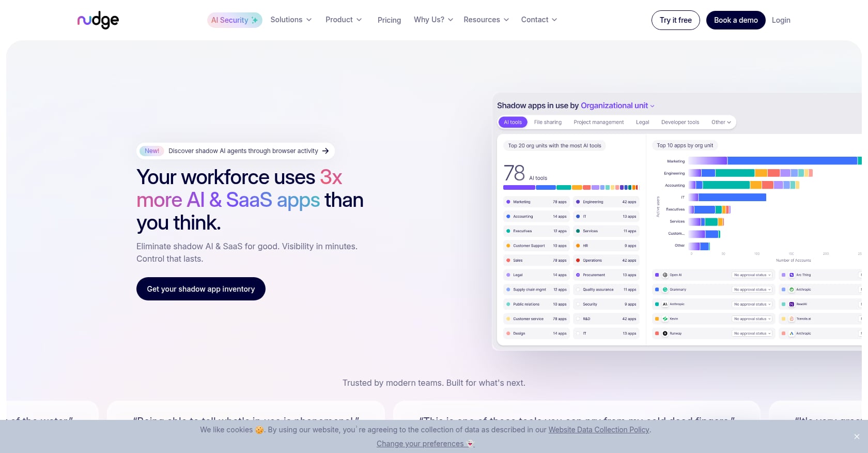868x453 pixels.
Task: Click the Engineering bar in the chart
Action: [x=751, y=173]
